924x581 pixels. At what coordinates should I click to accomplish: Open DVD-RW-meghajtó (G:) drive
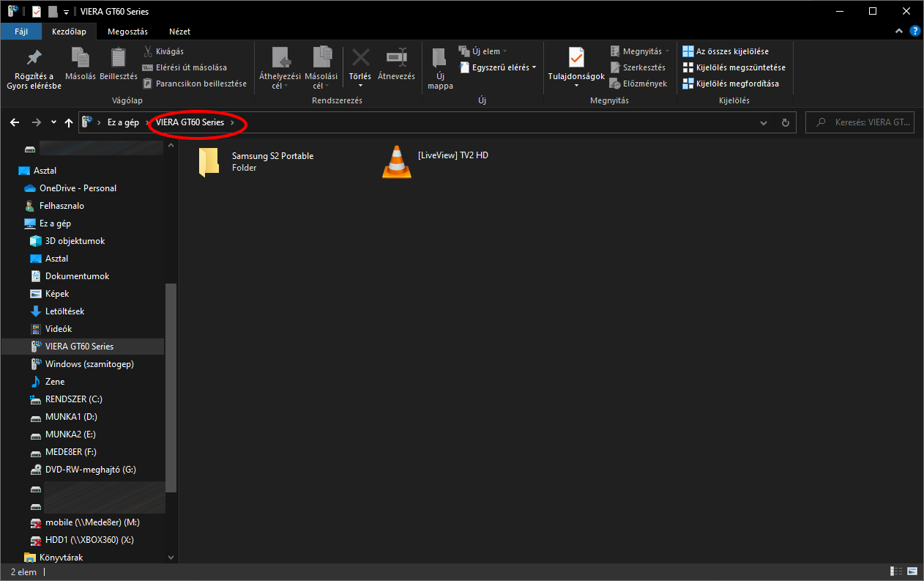coord(83,470)
